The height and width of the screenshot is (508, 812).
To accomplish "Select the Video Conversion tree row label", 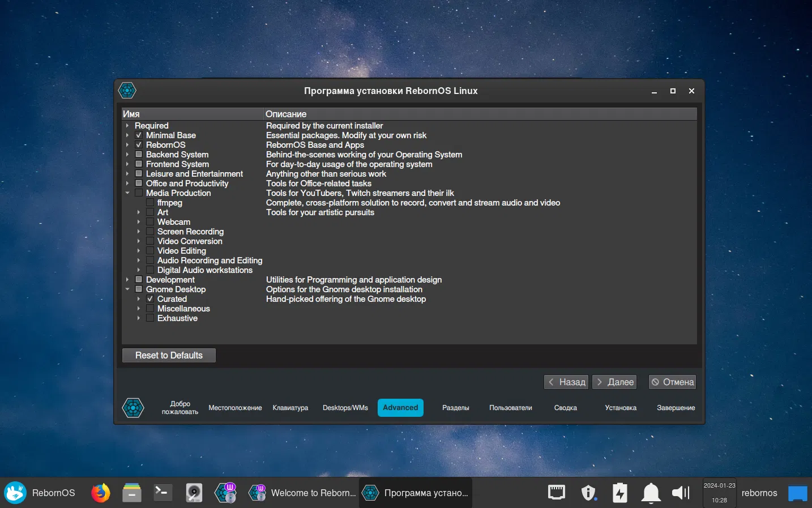I will (190, 241).
